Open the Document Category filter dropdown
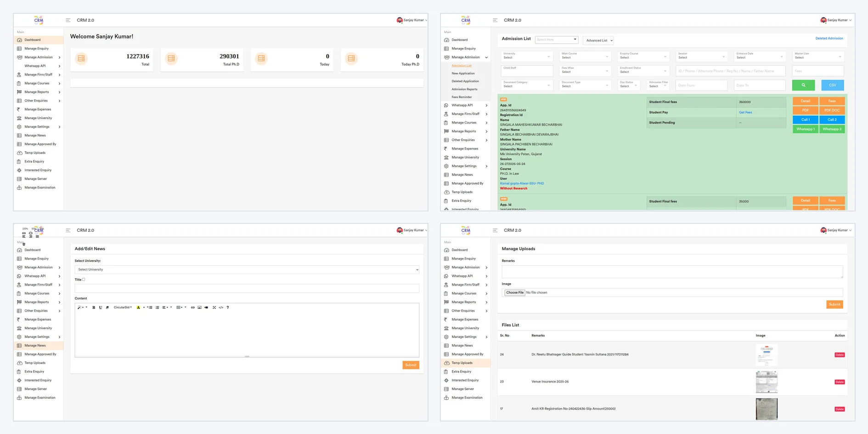The width and height of the screenshot is (868, 434). click(x=527, y=85)
